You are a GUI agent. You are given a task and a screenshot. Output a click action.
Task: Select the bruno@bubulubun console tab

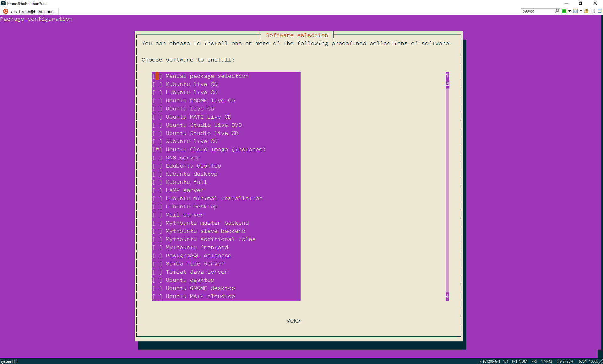[x=34, y=12]
